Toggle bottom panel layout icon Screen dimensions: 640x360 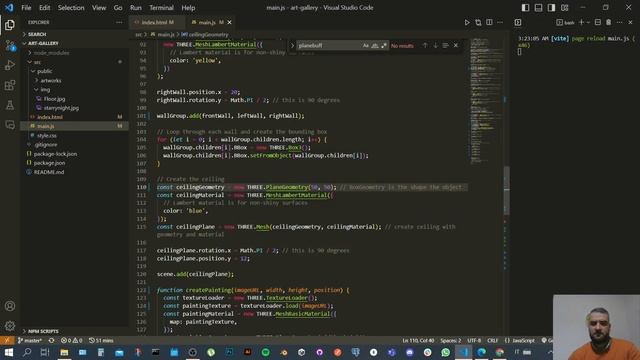(x=538, y=8)
